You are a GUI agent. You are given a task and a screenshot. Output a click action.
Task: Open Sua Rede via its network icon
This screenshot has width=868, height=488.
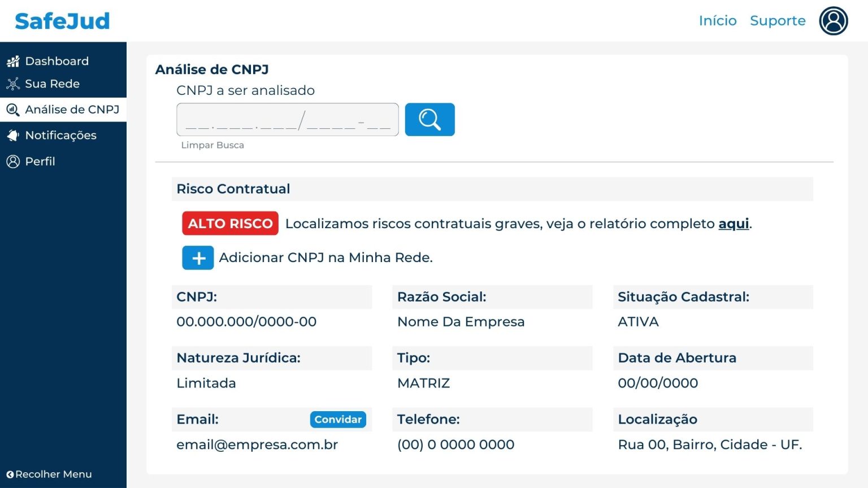click(12, 84)
